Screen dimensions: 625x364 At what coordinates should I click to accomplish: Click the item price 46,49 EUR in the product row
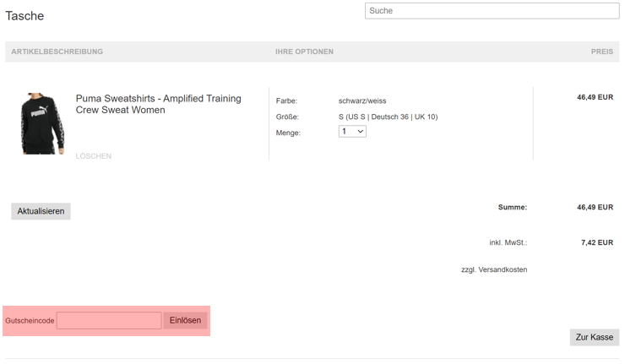click(595, 97)
